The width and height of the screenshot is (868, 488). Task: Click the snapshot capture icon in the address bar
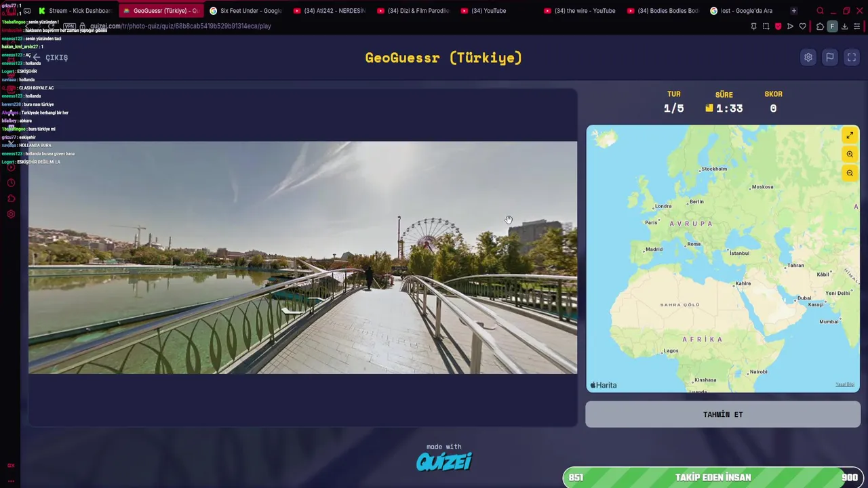[766, 26]
